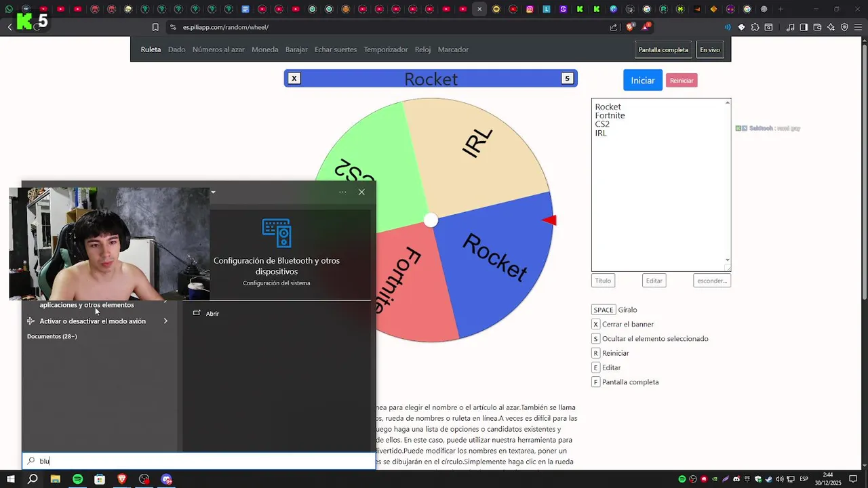Open the Moneda nav item
The image size is (868, 488).
coord(265,49)
